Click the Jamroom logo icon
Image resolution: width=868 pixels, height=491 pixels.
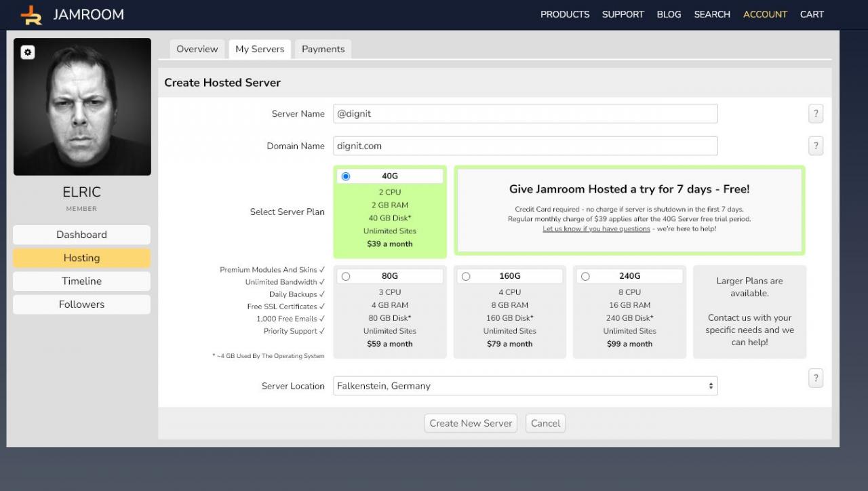tap(31, 14)
